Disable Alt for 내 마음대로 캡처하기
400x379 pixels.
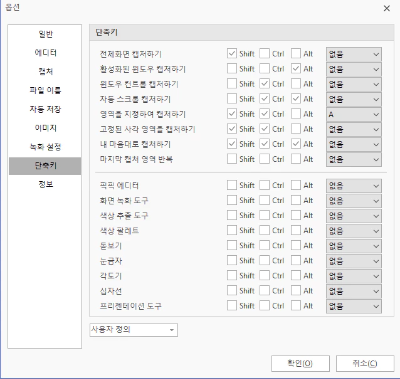click(296, 144)
